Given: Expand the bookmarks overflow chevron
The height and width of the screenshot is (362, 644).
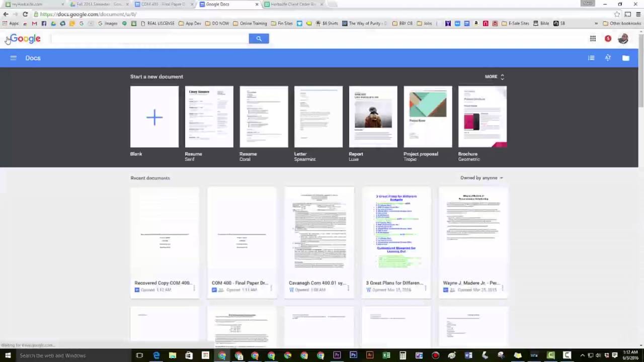Looking at the screenshot, I should pos(596,23).
